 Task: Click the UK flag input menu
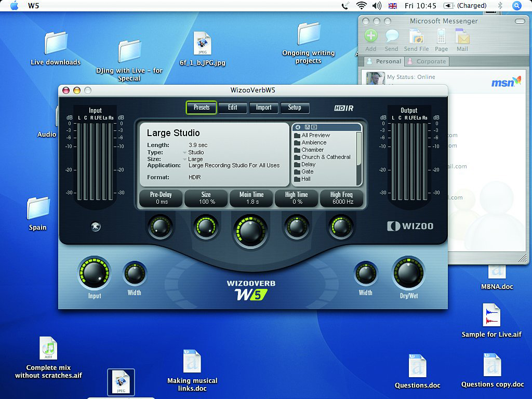point(393,6)
